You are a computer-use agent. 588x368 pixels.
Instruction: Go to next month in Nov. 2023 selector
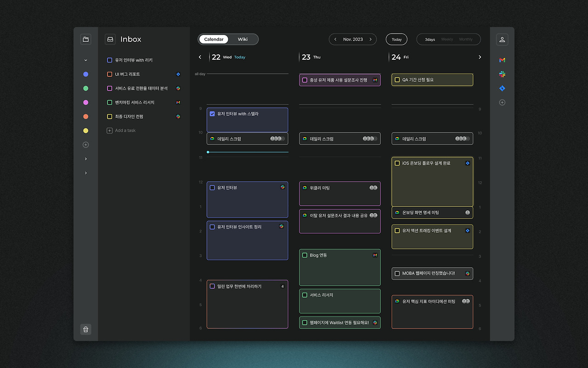370,40
